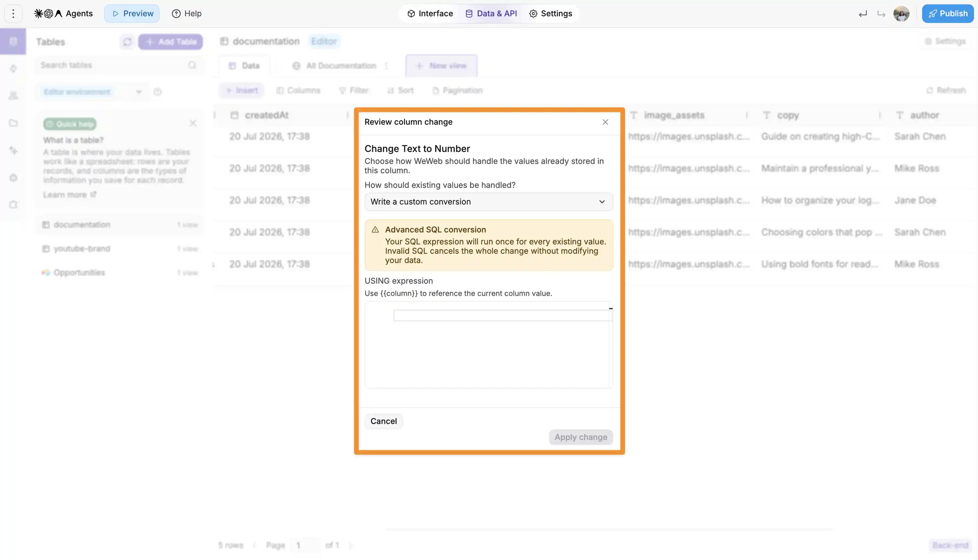Click the environment info help icon
Viewport: 978px width, 560px height.
157,91
